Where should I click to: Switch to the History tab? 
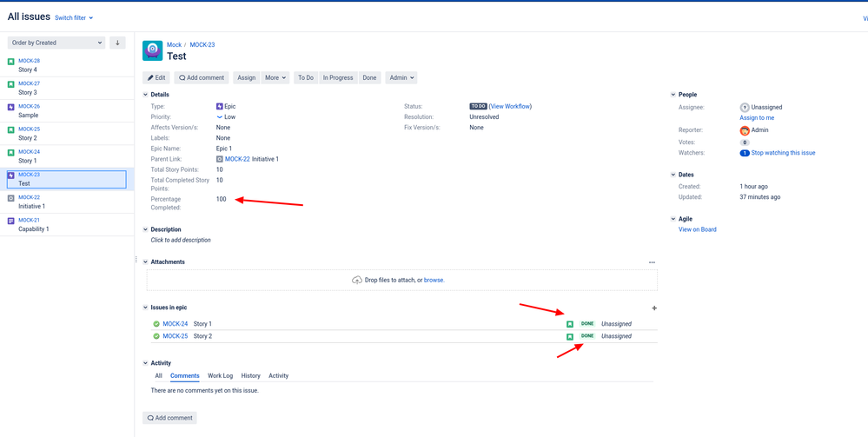[x=251, y=375]
